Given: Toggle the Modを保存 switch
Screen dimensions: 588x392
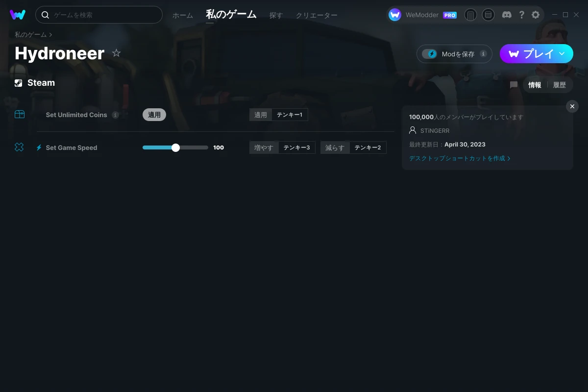Looking at the screenshot, I should tap(429, 54).
